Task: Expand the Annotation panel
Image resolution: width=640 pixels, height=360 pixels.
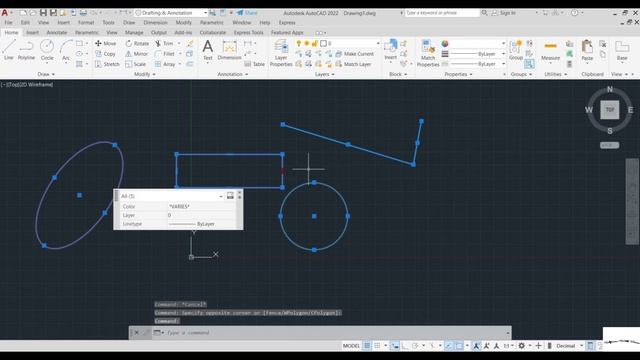Action: (x=233, y=74)
